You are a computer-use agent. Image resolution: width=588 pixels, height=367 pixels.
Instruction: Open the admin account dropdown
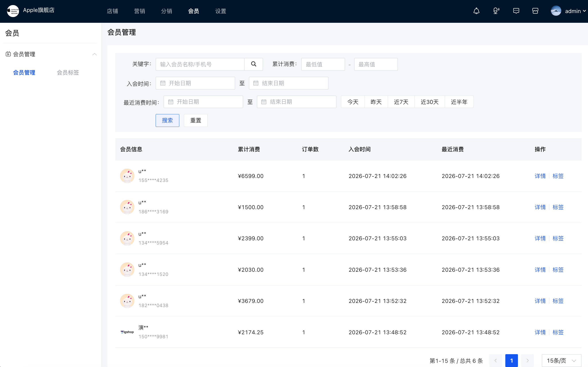click(x=575, y=11)
